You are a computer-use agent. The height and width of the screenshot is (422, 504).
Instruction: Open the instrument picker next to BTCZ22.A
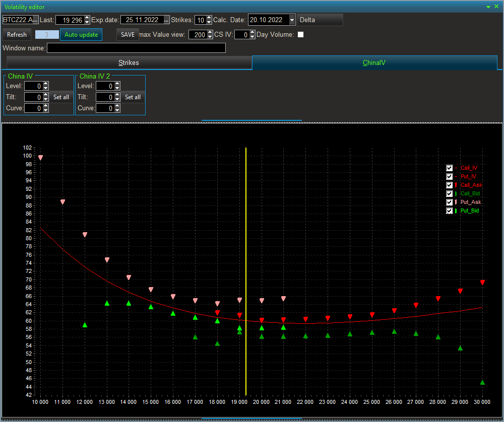pos(35,20)
